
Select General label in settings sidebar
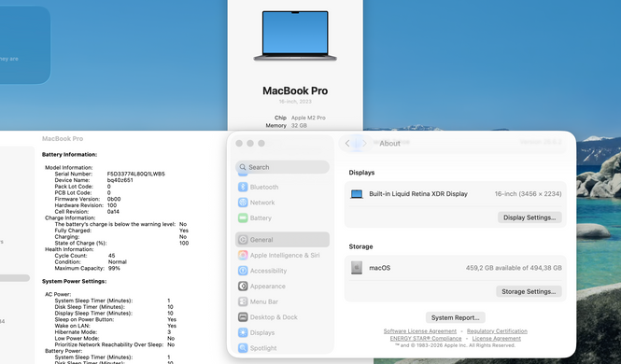[261, 240]
